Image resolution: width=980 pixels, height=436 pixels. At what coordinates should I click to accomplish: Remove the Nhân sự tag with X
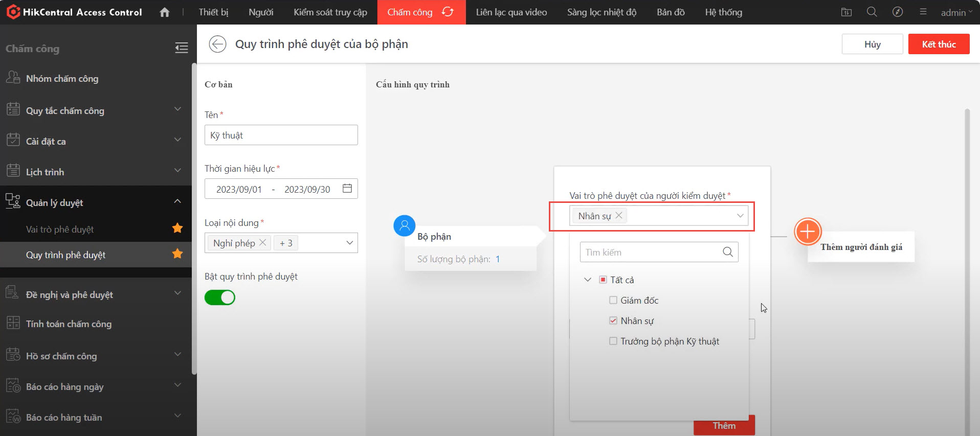pyautogui.click(x=619, y=215)
